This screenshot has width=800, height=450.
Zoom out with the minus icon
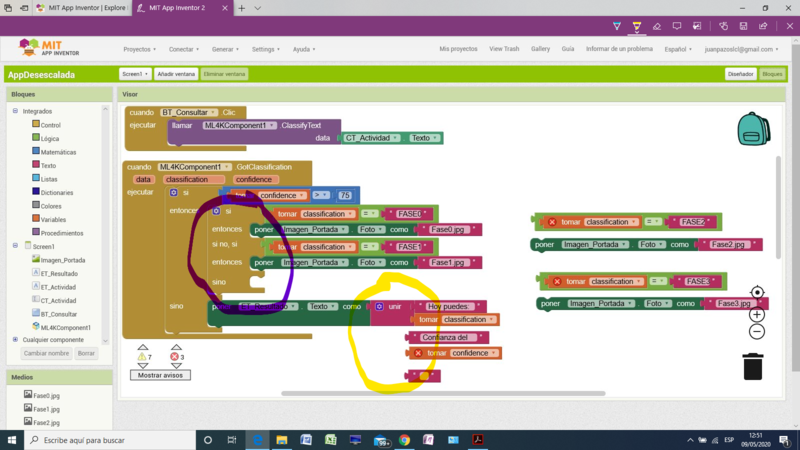[757, 331]
